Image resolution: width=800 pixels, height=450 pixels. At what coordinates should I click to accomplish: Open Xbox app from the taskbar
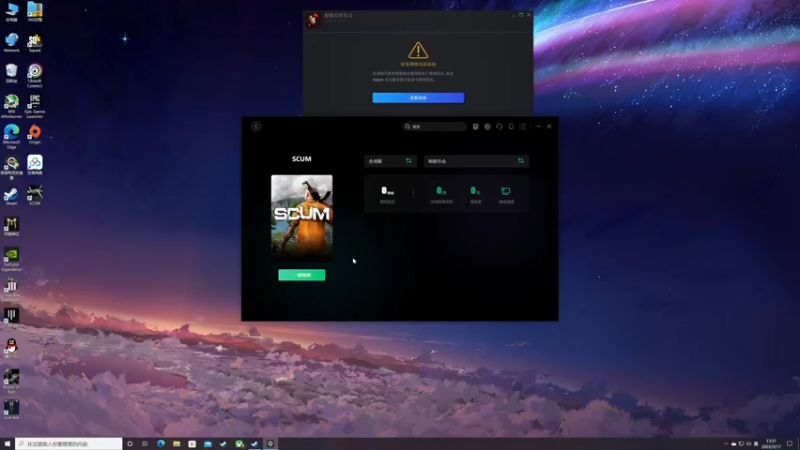[239, 444]
